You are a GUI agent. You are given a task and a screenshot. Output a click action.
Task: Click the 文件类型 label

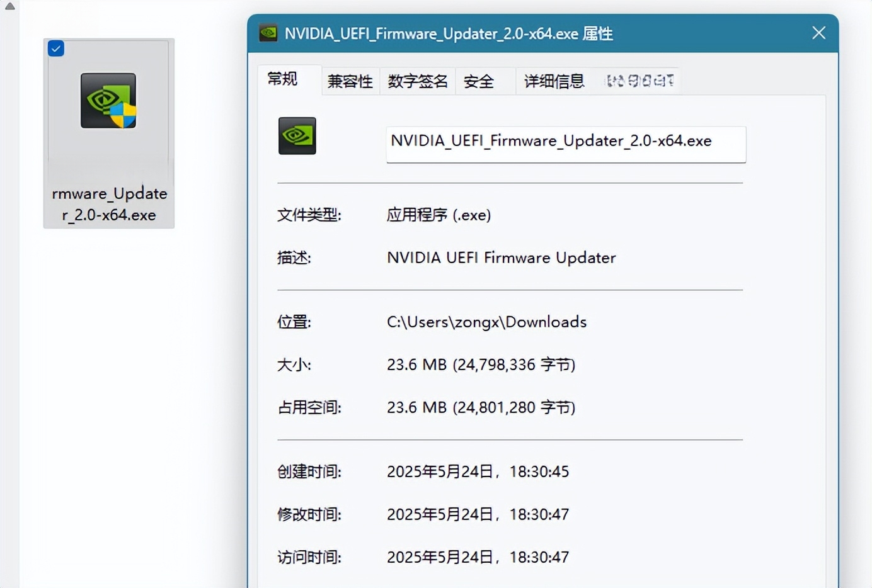tap(309, 215)
